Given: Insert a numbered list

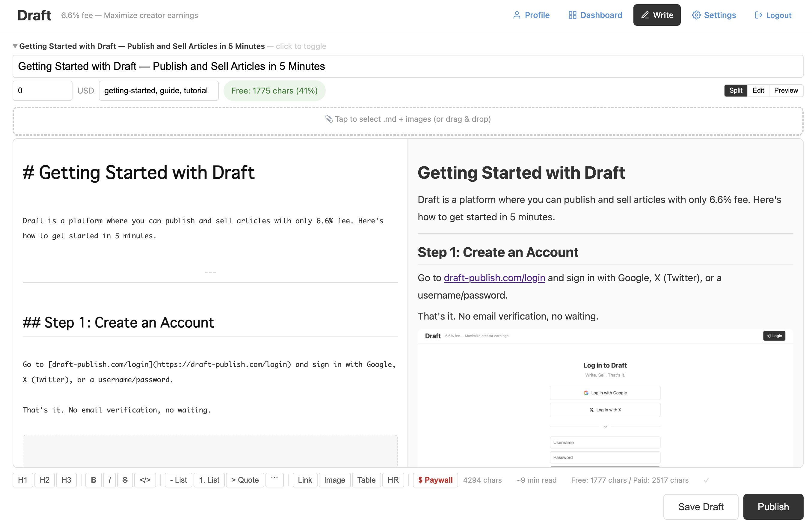Looking at the screenshot, I should click(209, 480).
